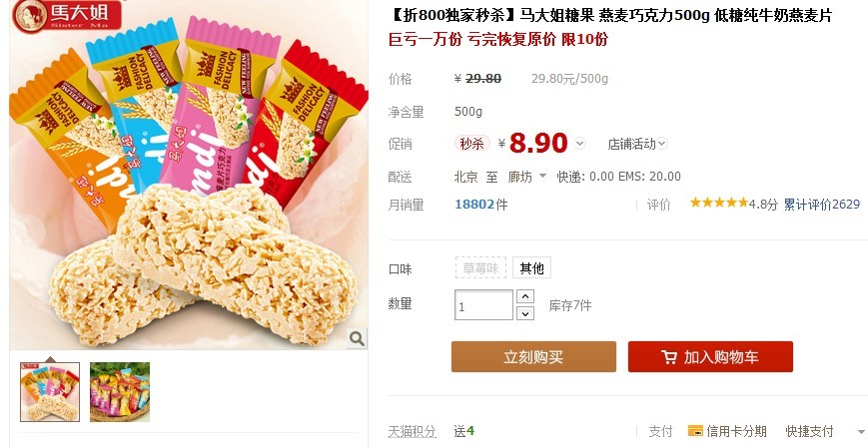Click the 加入购物车 button
868x448 pixels.
(x=710, y=357)
